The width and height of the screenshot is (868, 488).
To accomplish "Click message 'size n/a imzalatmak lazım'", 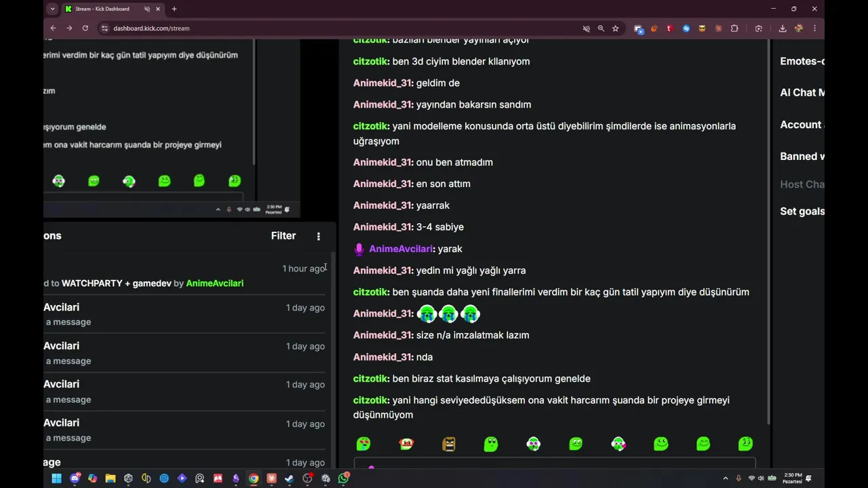I will pyautogui.click(x=473, y=335).
